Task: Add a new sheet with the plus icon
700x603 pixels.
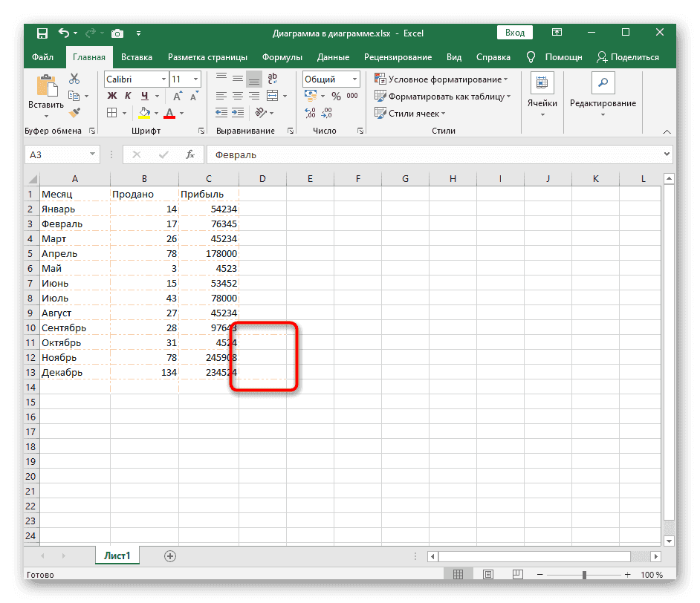Action: (170, 555)
